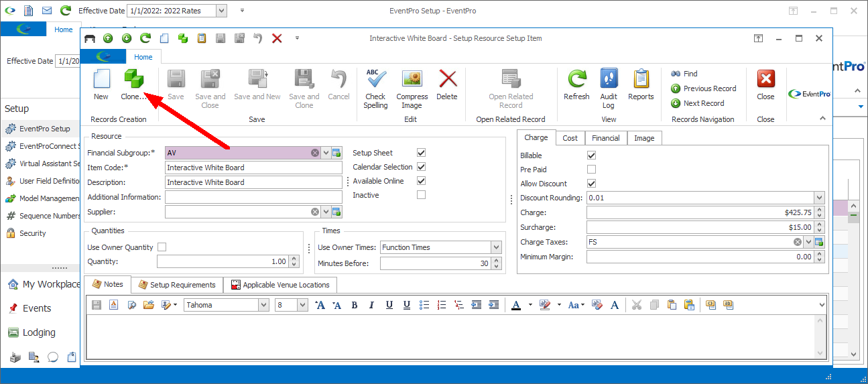Click the grow font icon in notes toolbar

click(320, 305)
